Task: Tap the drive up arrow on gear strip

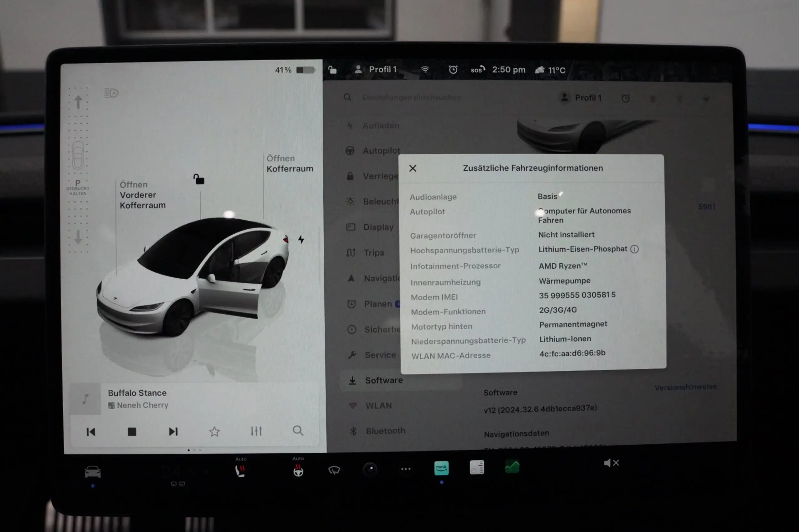Action: (x=78, y=102)
